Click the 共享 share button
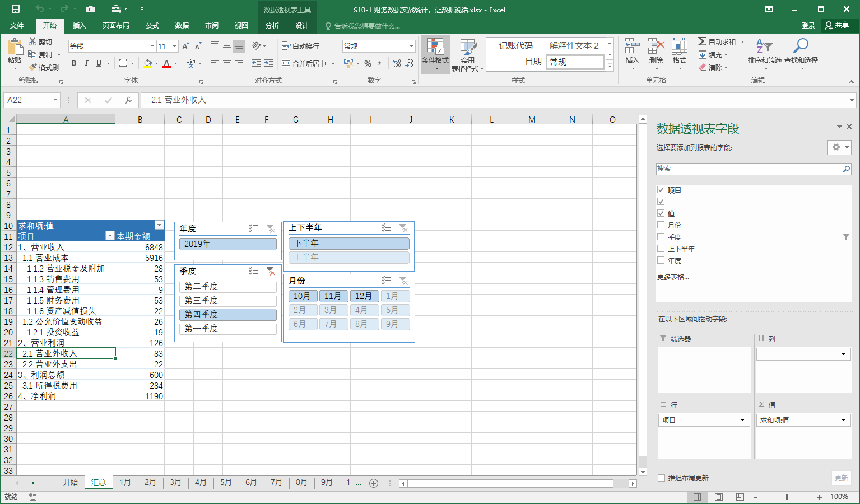This screenshot has height=504, width=860. click(x=837, y=26)
